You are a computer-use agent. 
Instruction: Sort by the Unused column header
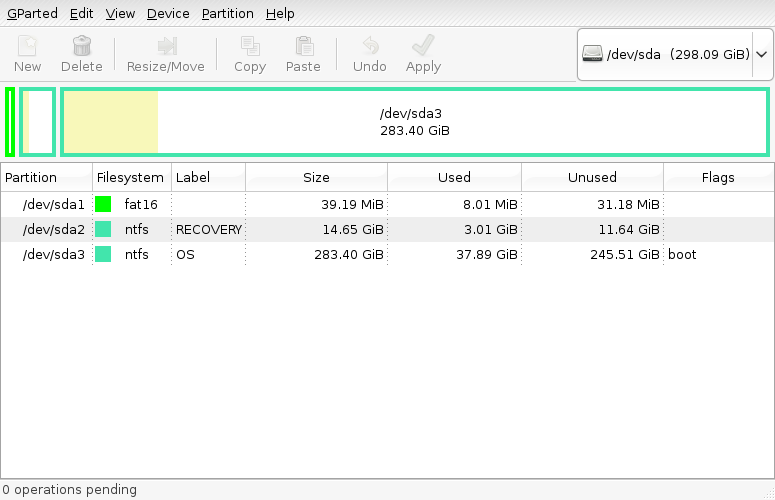pyautogui.click(x=592, y=177)
